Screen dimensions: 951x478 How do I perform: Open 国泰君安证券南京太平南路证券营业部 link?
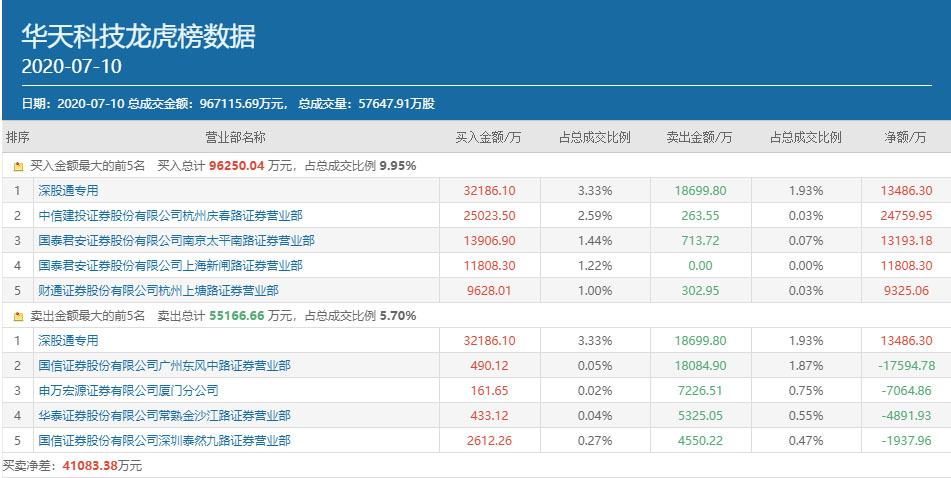[x=176, y=240]
